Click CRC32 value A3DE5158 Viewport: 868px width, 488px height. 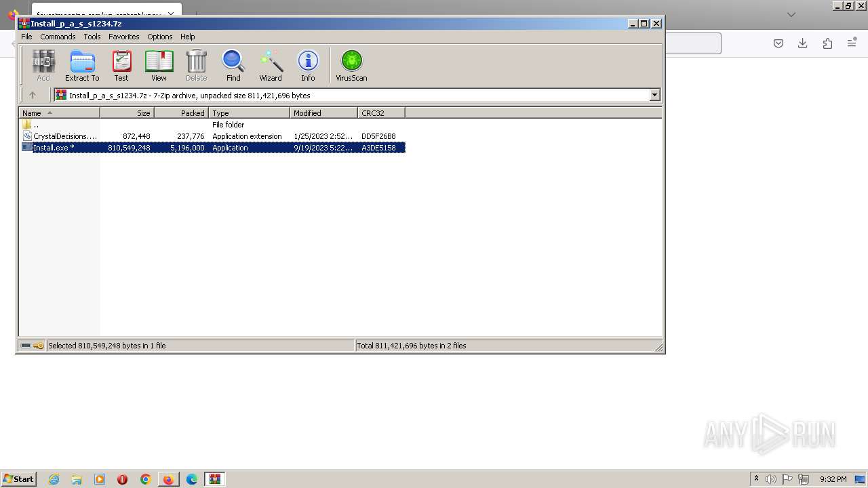click(x=378, y=148)
